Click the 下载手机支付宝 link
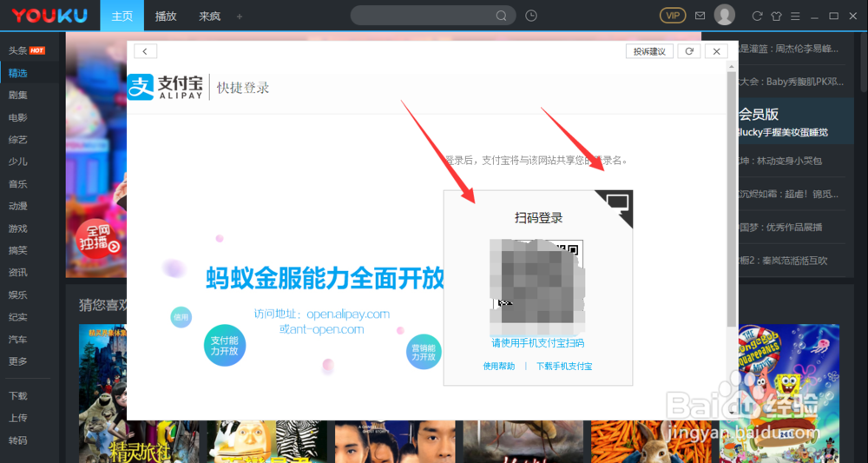 (564, 366)
